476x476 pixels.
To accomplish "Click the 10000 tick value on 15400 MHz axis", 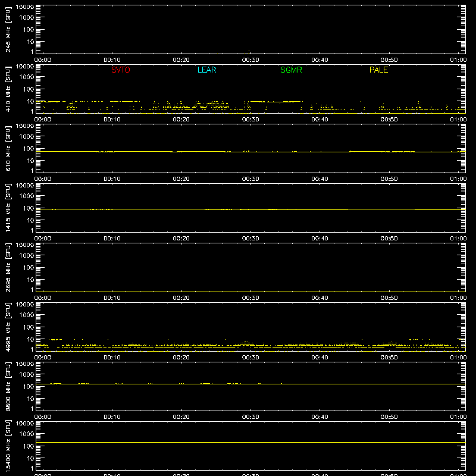I will 25,424.
